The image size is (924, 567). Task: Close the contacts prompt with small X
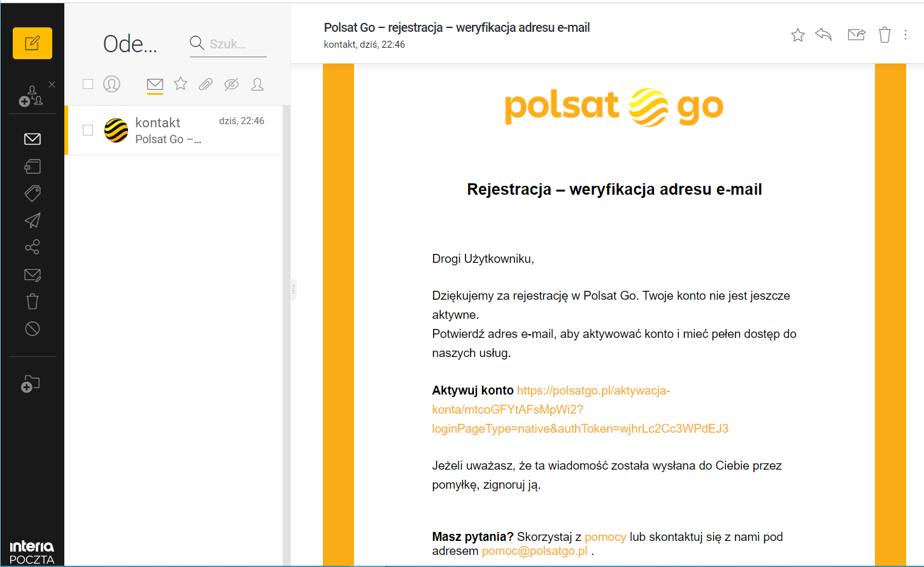tap(52, 84)
